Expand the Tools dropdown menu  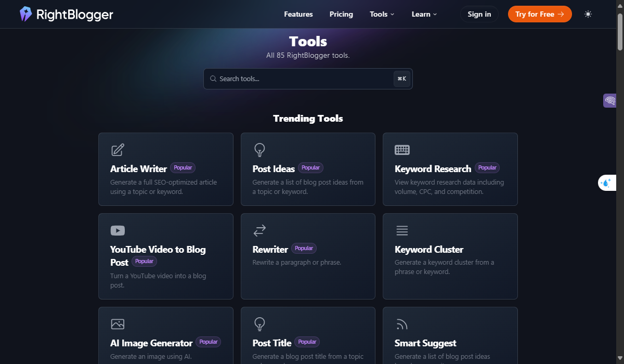coord(382,14)
